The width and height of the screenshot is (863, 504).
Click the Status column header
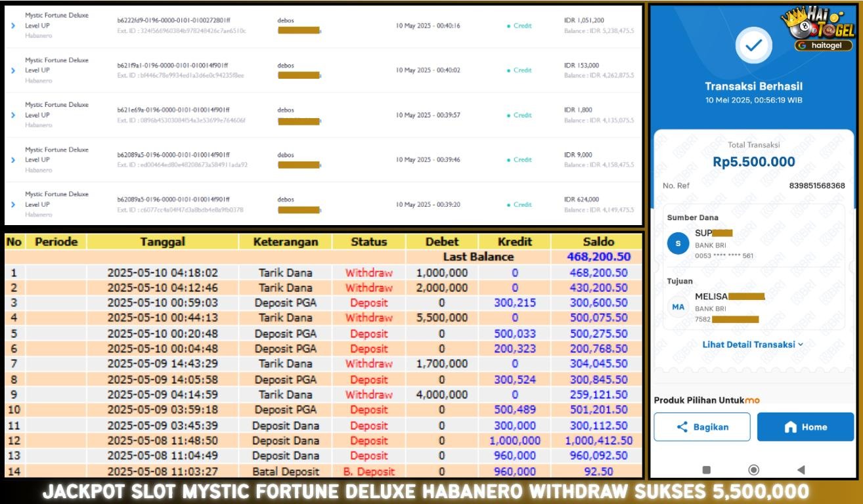pos(369,241)
